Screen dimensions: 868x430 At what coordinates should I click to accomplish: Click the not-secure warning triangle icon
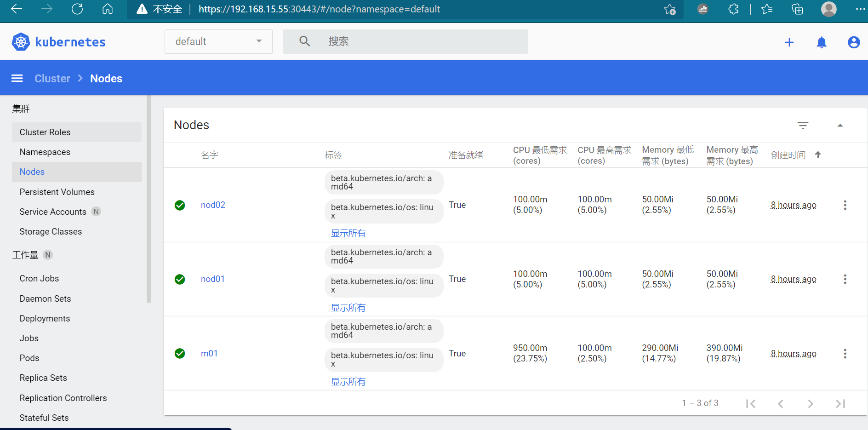coord(142,9)
